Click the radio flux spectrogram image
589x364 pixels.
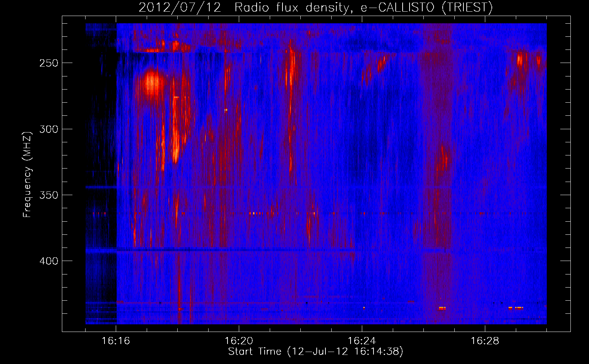(x=316, y=174)
